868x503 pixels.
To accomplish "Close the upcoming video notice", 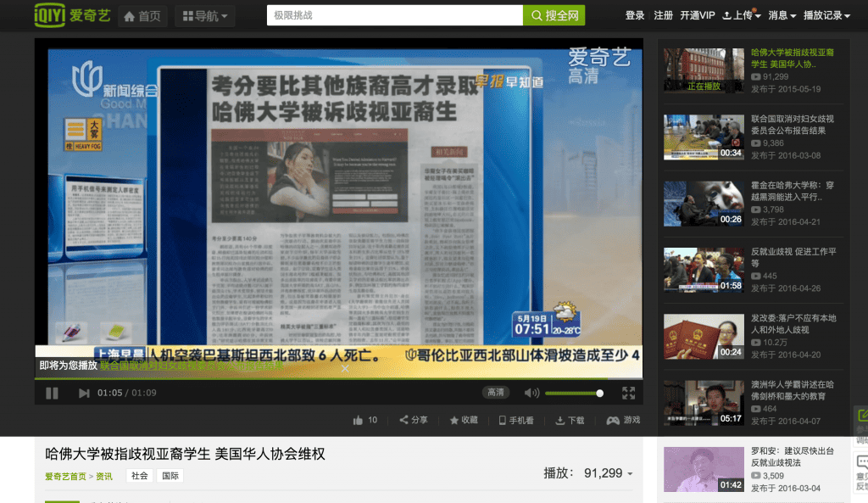I will [x=345, y=368].
